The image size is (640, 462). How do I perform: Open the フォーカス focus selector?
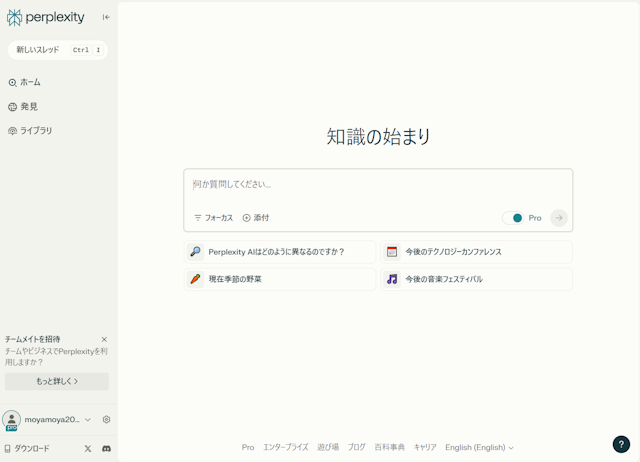[213, 218]
